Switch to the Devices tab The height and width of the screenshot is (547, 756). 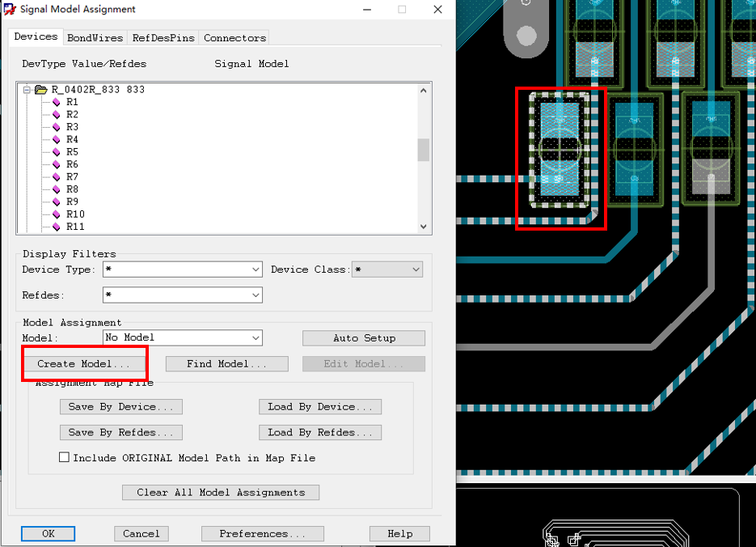point(36,36)
